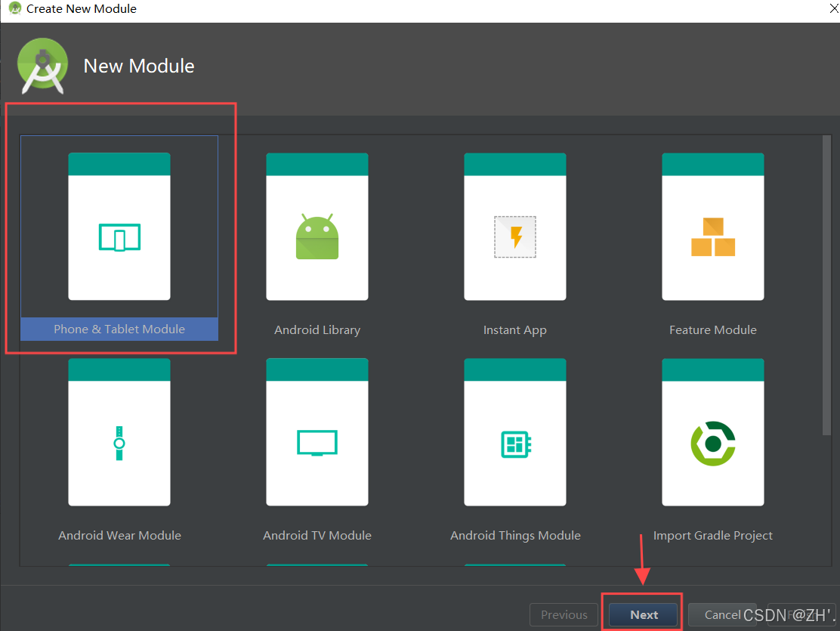Click the Previous button
Screen dimensions: 840x631
pyautogui.click(x=564, y=615)
